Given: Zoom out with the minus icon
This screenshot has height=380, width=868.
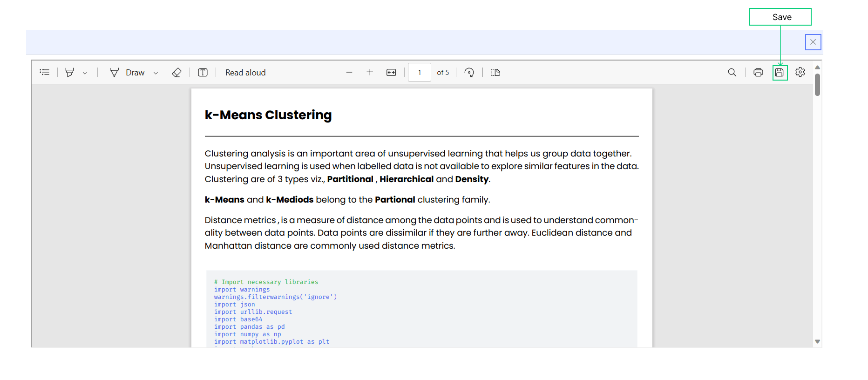Looking at the screenshot, I should [x=349, y=72].
